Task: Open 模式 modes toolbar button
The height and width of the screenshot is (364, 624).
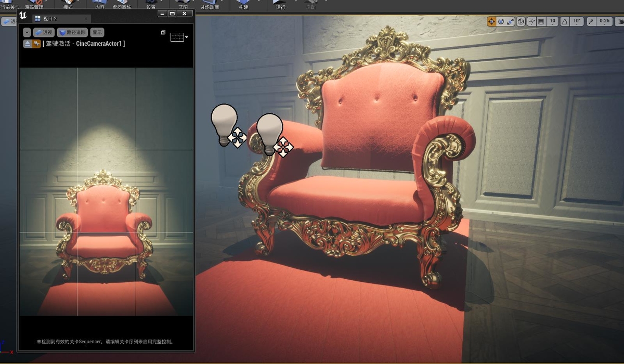Action: pos(68,5)
